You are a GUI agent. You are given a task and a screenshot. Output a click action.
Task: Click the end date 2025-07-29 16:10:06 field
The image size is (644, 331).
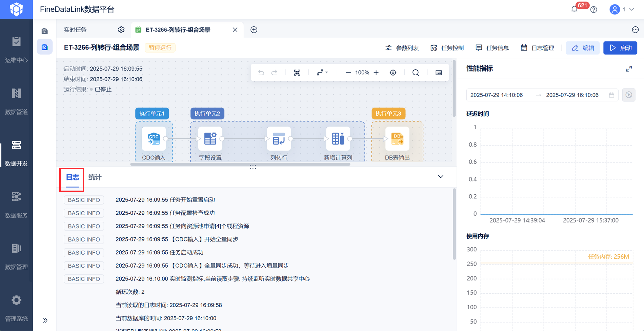click(572, 95)
